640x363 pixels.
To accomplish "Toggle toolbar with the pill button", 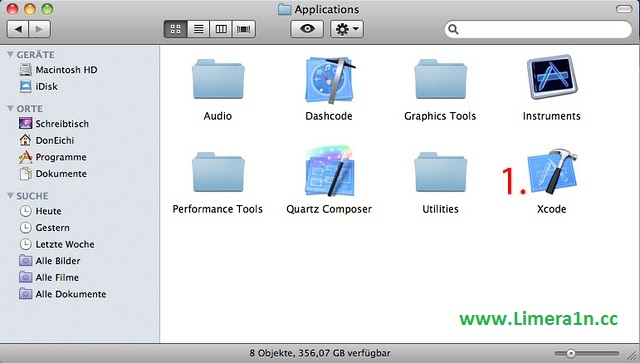I will point(624,9).
